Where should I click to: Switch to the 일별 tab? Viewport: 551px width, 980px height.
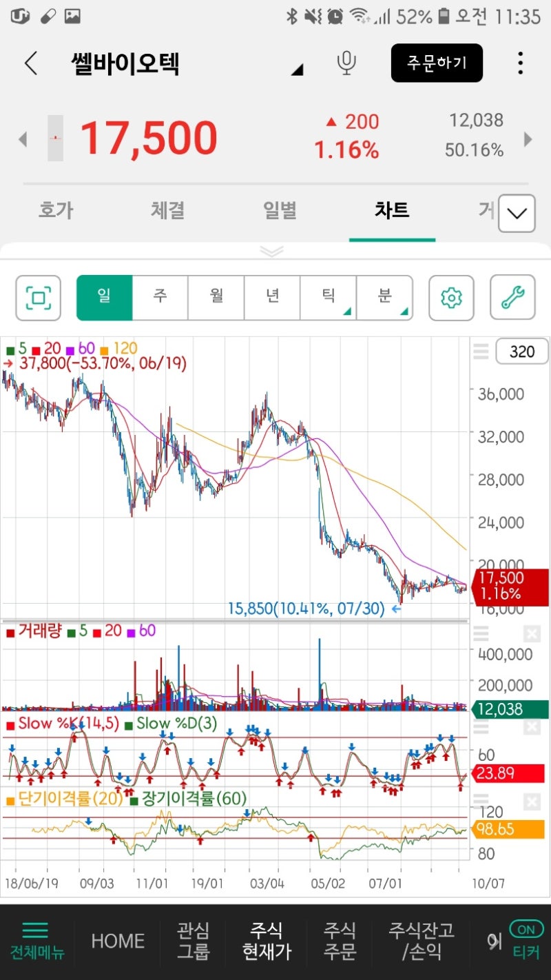280,210
